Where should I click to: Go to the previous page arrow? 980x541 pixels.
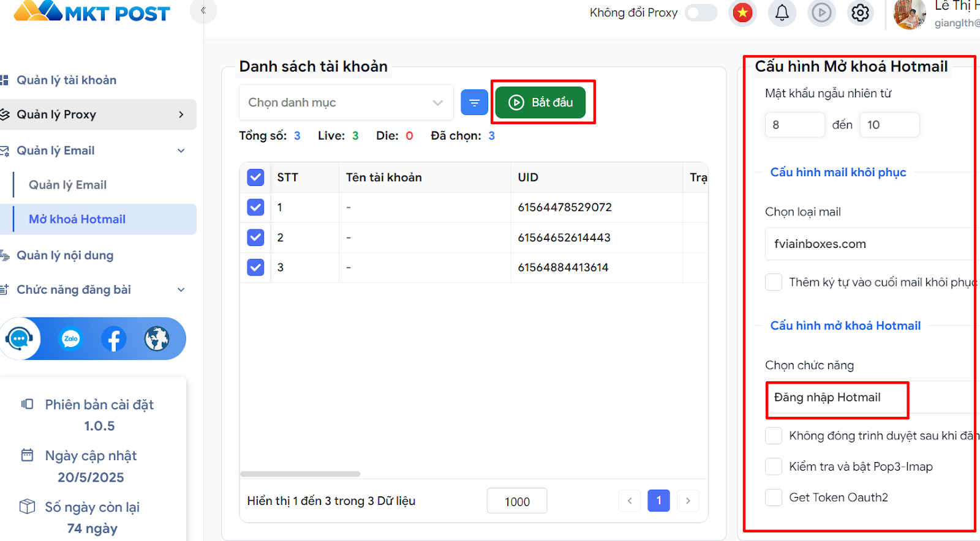(x=630, y=501)
